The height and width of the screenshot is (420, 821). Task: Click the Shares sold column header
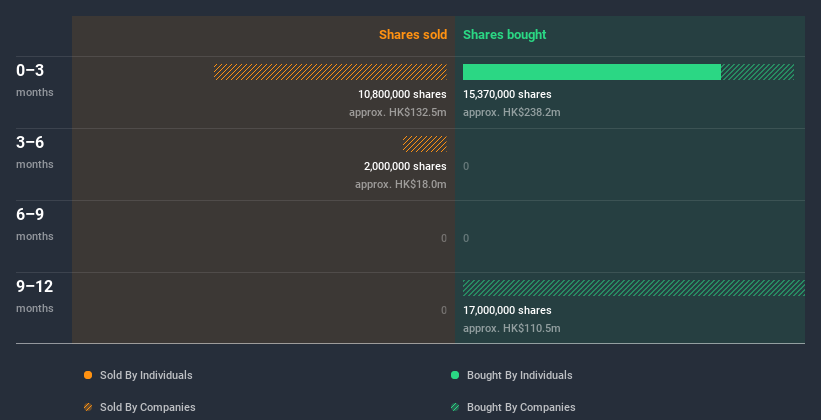413,35
